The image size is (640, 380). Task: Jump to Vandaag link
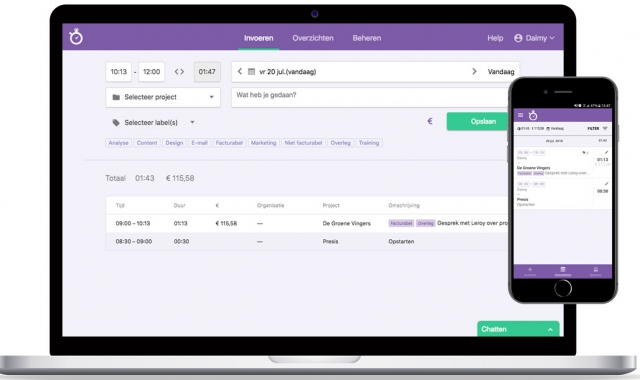click(501, 72)
